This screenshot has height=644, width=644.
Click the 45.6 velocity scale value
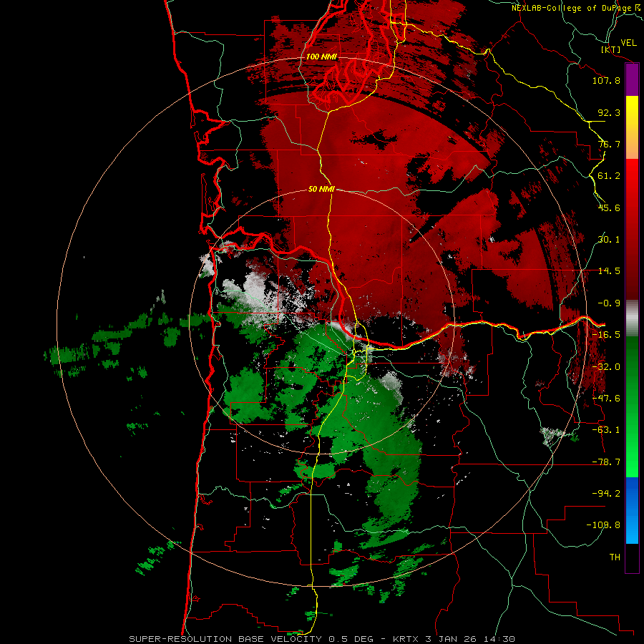pos(609,208)
